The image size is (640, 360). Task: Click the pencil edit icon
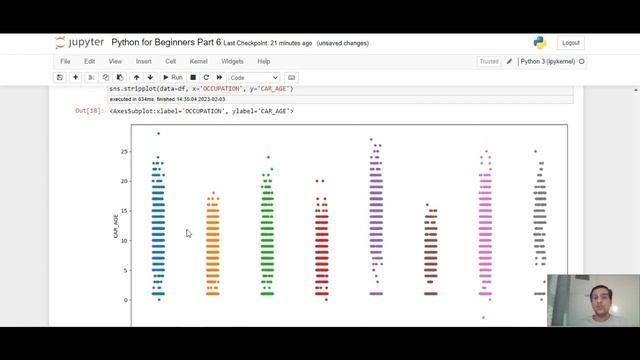pos(509,62)
